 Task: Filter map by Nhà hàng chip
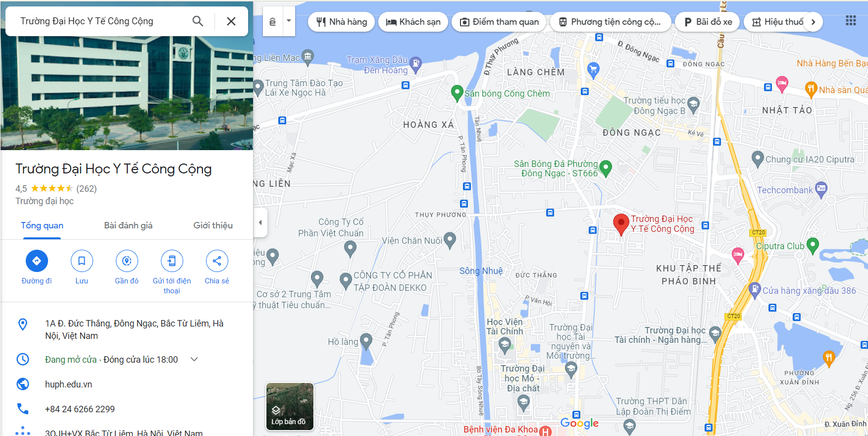click(x=342, y=22)
